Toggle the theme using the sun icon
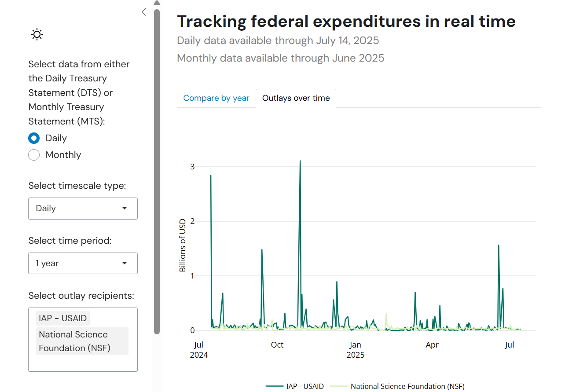The image size is (565, 392). [x=37, y=34]
